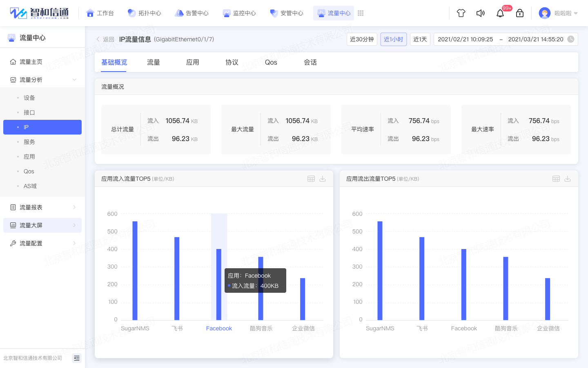Switch to the 协议 tab
Screen dimensions: 588x368
pyautogui.click(x=232, y=62)
